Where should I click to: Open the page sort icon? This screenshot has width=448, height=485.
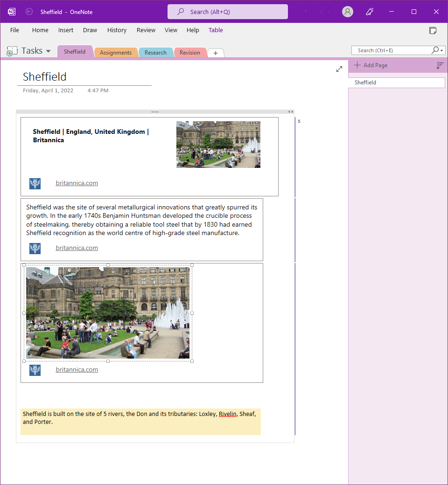click(x=439, y=65)
